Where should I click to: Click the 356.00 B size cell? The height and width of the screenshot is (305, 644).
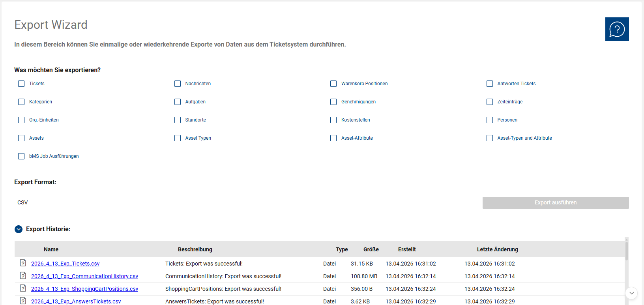(x=362, y=289)
